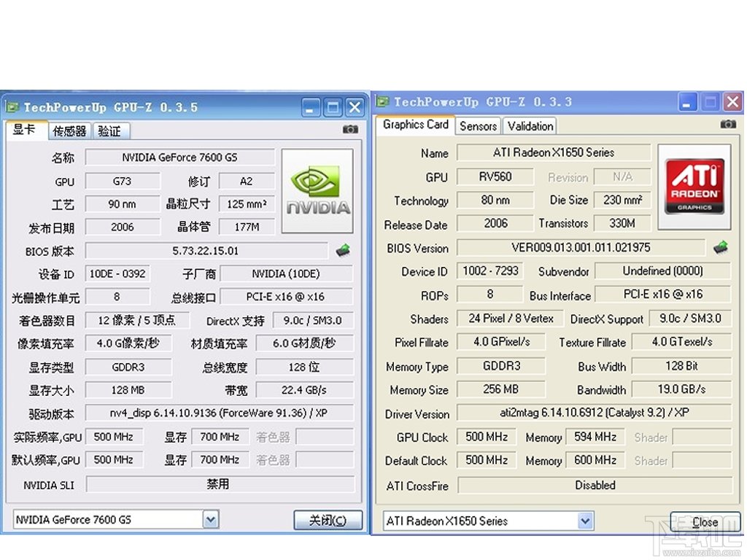
Task: Click the Close button in ATI window
Action: point(705,522)
